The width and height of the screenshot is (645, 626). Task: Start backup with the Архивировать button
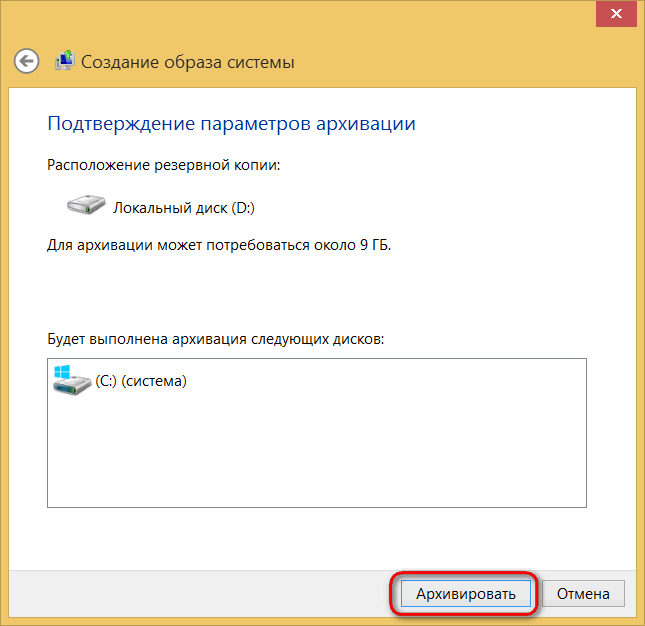466,594
